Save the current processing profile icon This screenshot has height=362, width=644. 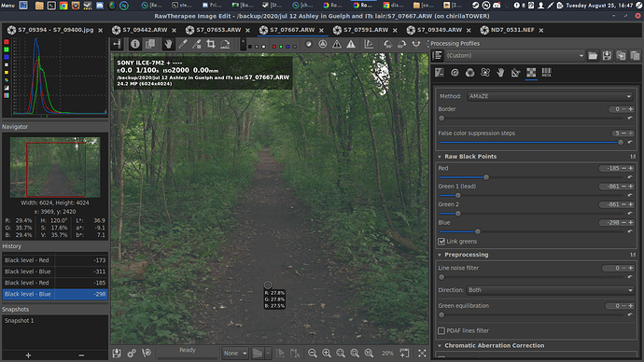[607, 55]
